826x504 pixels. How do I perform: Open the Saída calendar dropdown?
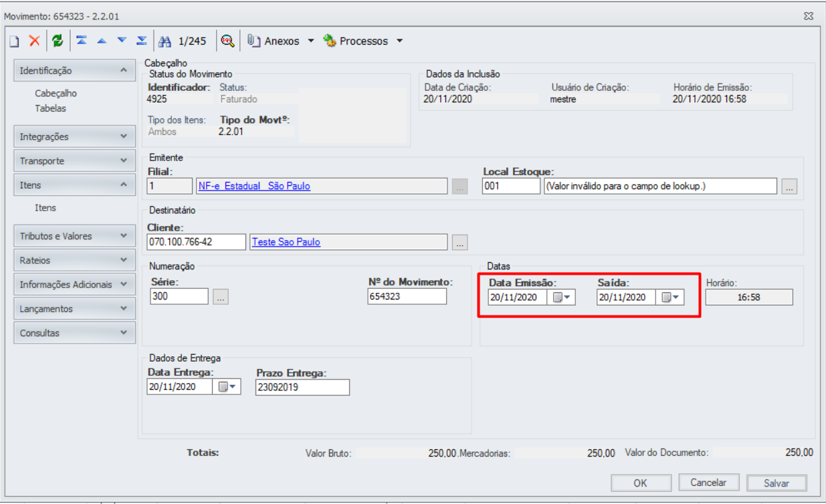tap(670, 297)
